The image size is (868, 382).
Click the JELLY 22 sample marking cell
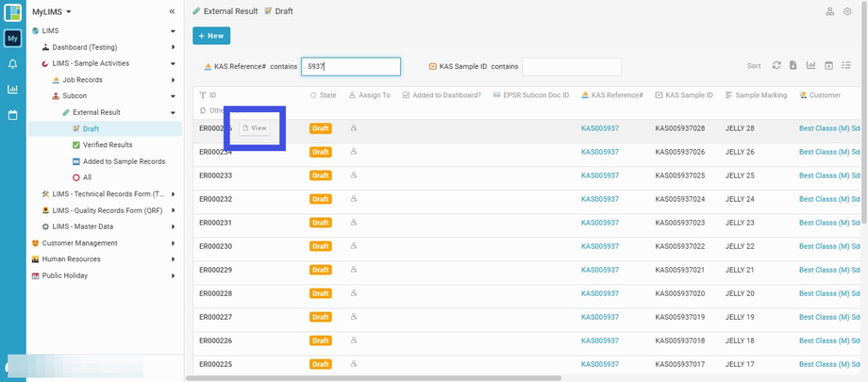click(x=740, y=246)
